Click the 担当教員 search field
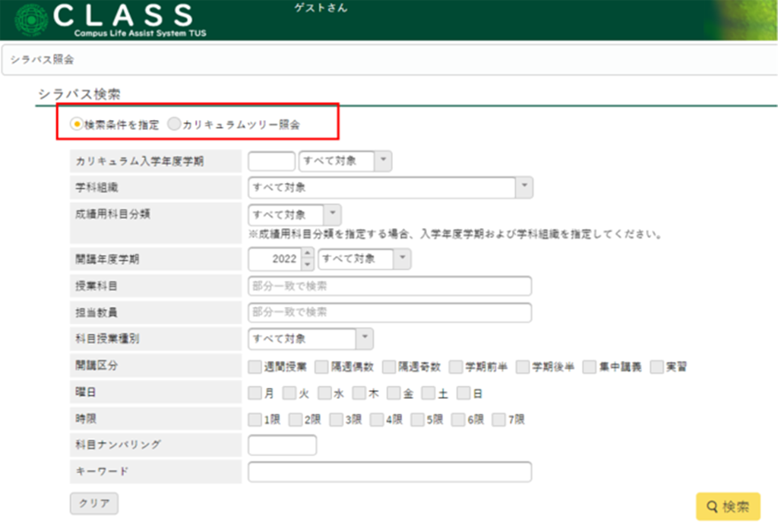Image resolution: width=778 pixels, height=532 pixels. (390, 312)
